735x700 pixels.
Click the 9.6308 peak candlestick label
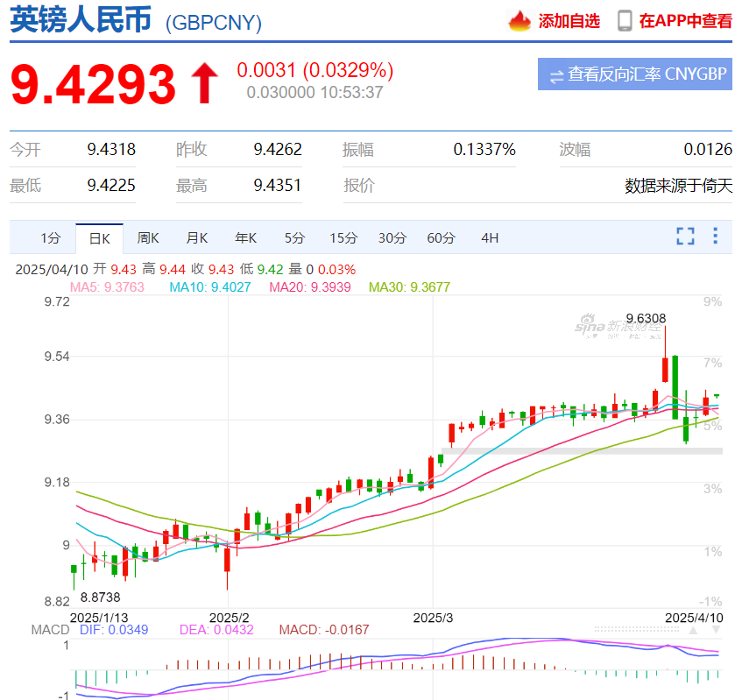click(x=646, y=318)
